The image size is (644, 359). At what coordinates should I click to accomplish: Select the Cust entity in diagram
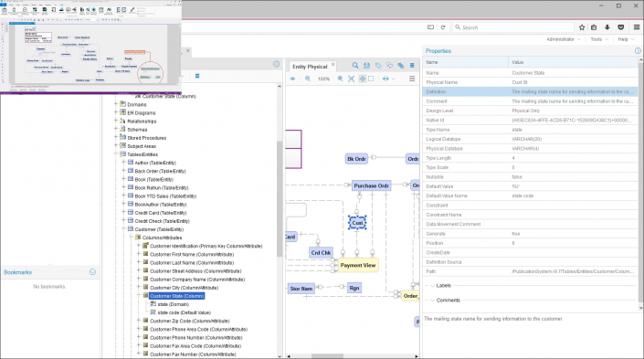(357, 223)
